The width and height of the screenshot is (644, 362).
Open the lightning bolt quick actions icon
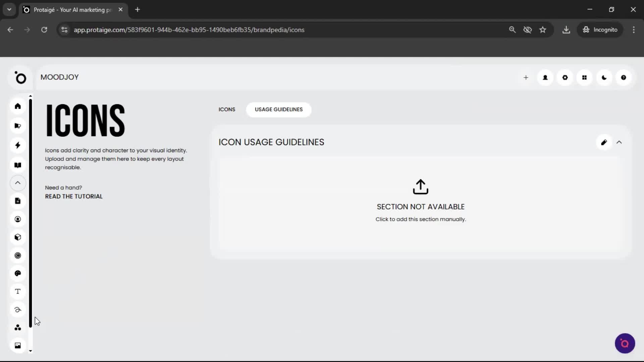click(x=18, y=145)
